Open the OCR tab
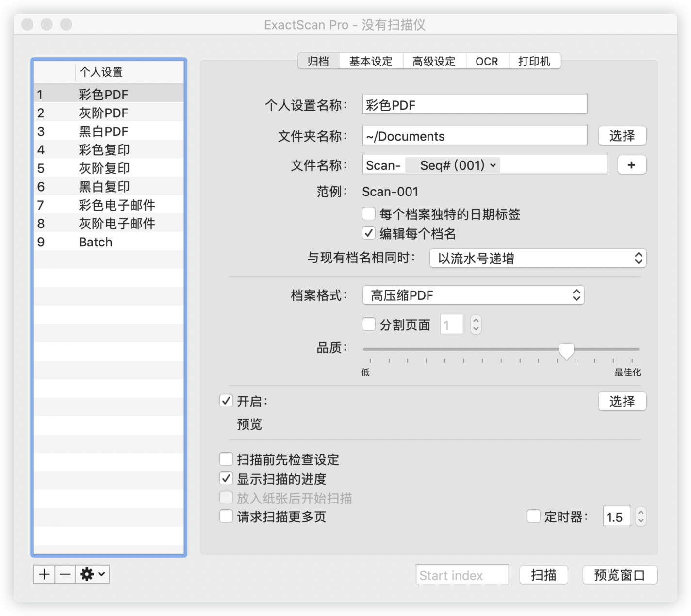This screenshot has width=691, height=616. pos(487,61)
